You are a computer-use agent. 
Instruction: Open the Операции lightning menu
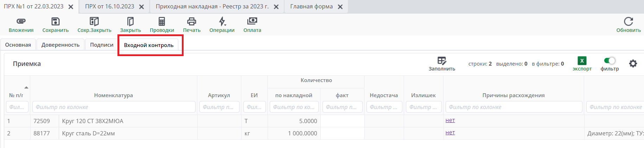222,22
